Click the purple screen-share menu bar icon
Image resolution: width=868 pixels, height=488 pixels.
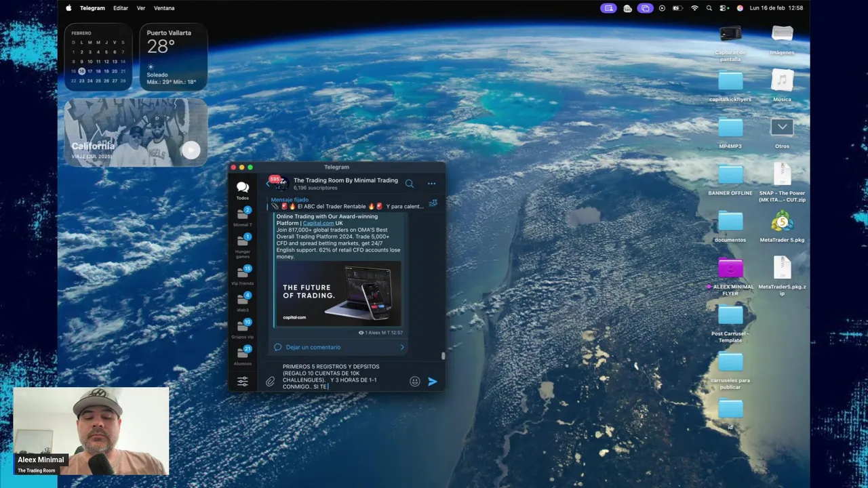click(x=608, y=8)
